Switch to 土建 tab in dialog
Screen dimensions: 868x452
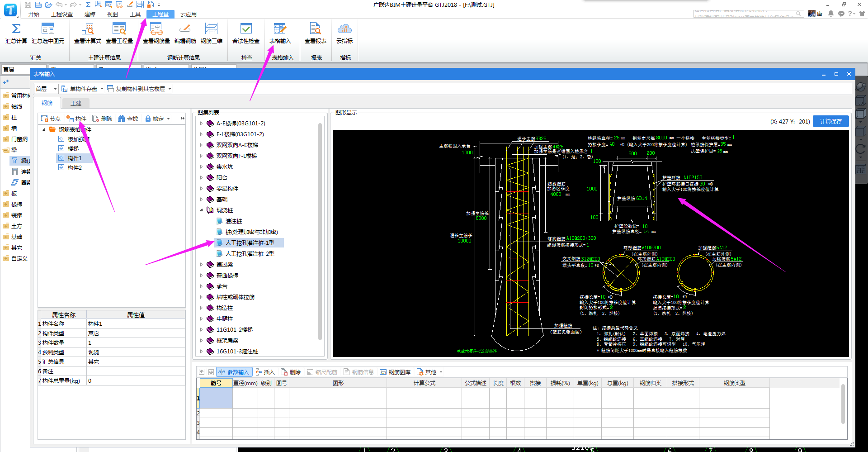[76, 103]
